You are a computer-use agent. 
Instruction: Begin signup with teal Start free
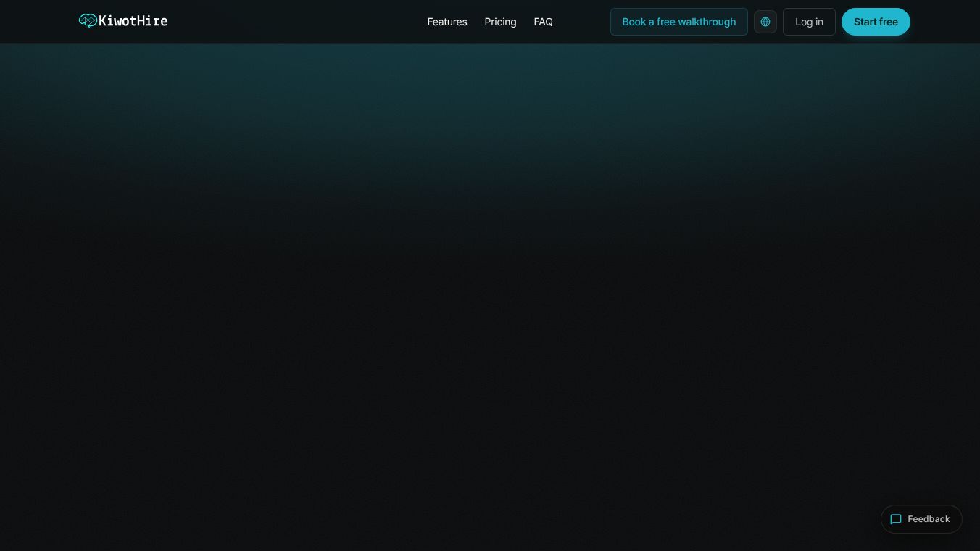(x=876, y=22)
